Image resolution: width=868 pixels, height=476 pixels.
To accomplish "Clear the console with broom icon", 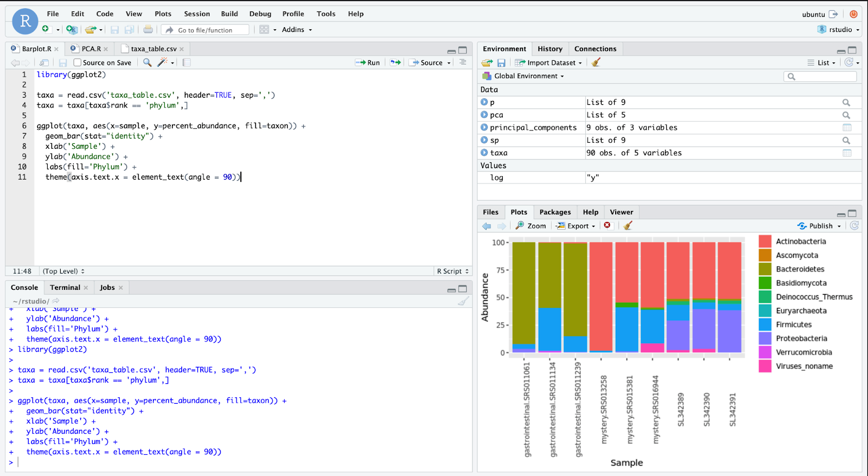I will 463,301.
